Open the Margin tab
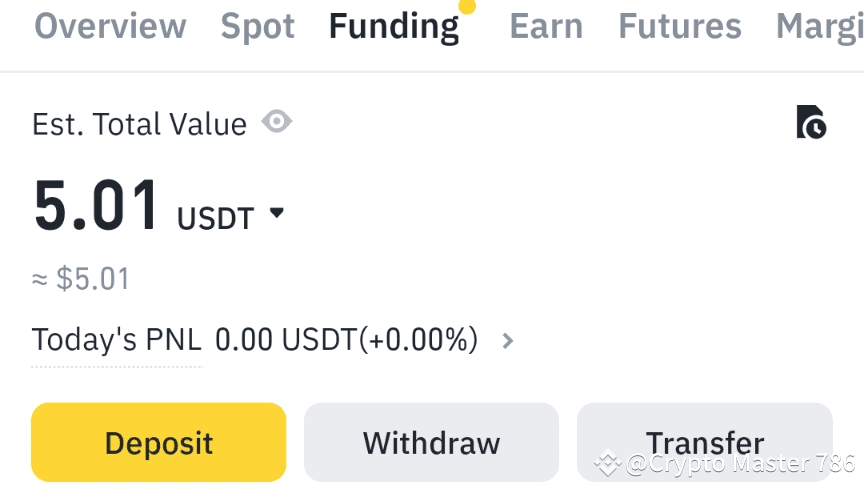 (820, 27)
